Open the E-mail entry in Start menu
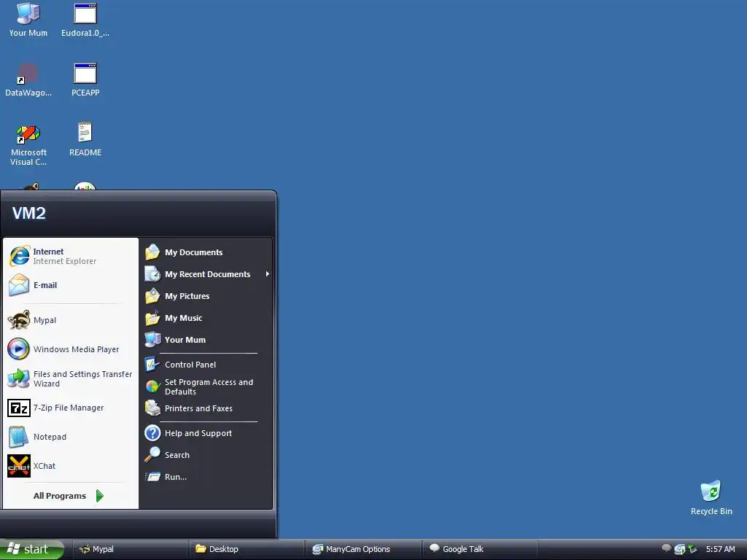 71,285
